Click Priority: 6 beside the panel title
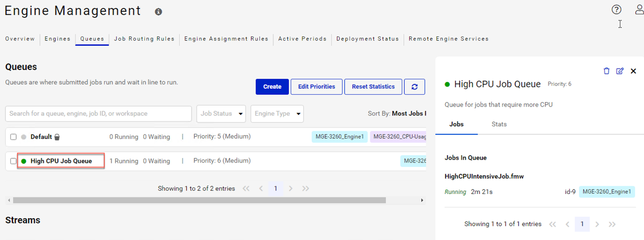Screen dimensions: 644x240 click(x=559, y=84)
